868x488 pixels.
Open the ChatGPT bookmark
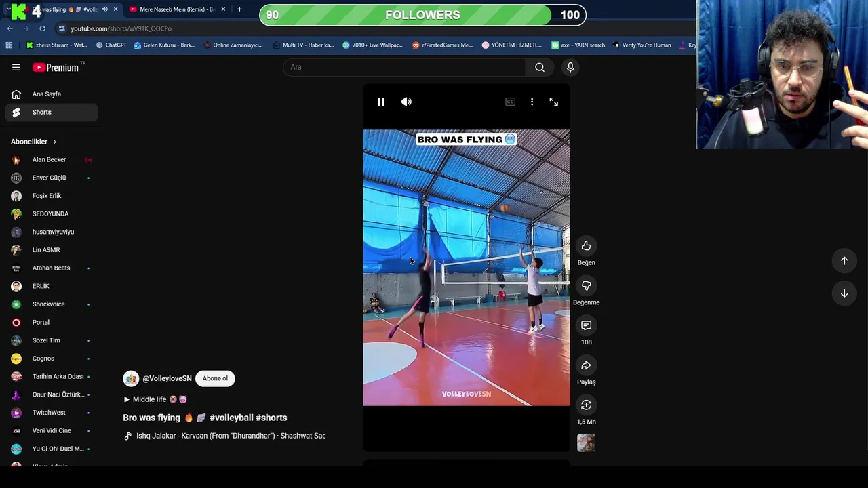[x=111, y=45]
